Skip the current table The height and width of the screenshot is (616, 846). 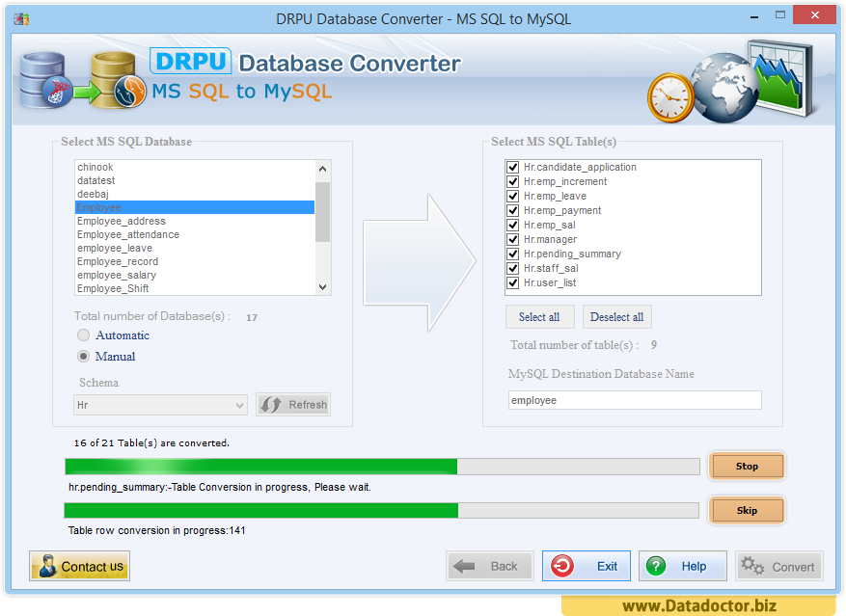[x=747, y=510]
